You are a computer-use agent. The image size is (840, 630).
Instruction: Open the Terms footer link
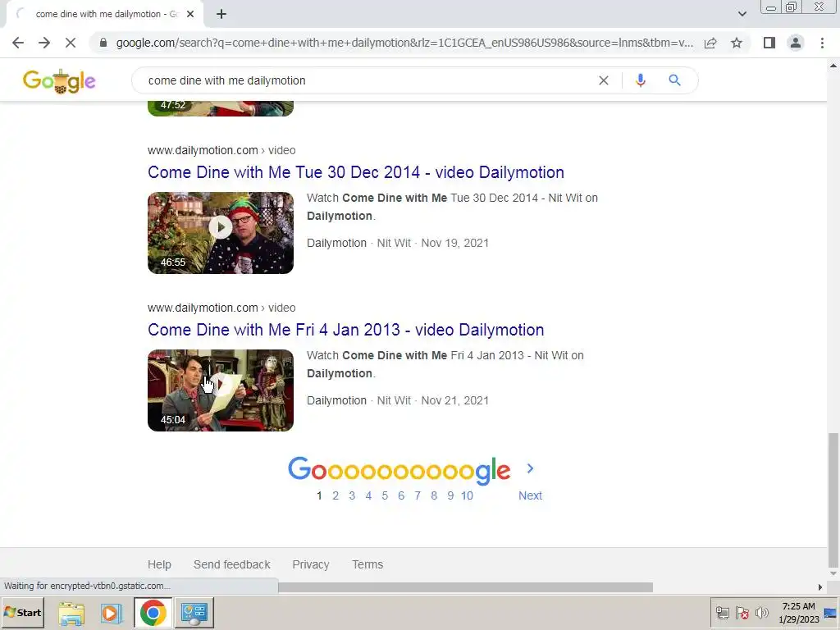pos(367,564)
